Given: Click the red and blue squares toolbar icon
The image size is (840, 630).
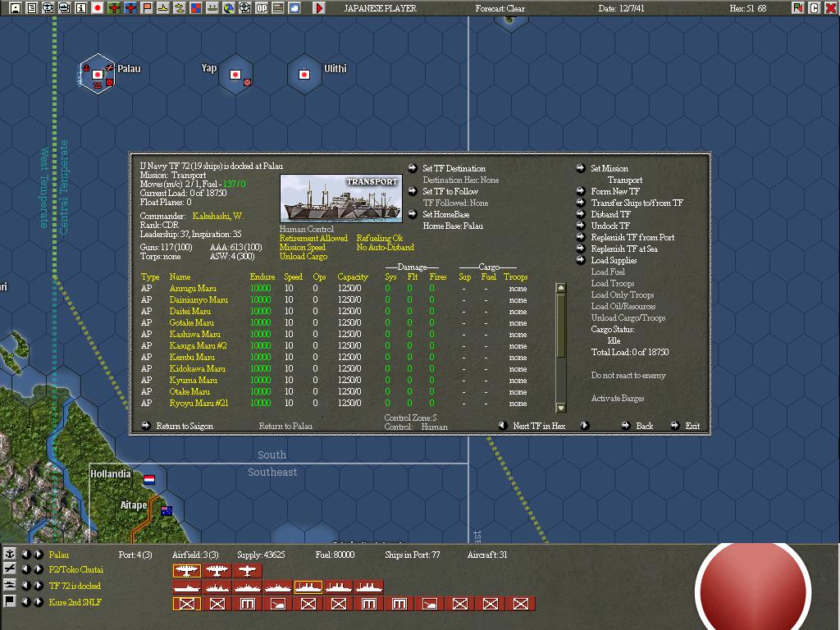Looking at the screenshot, I should pos(196,8).
